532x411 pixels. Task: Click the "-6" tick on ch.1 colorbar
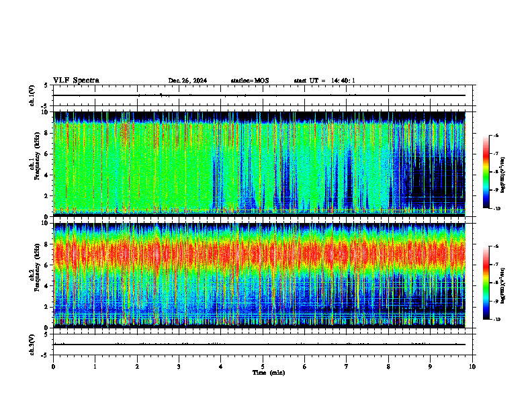pyautogui.click(x=496, y=136)
